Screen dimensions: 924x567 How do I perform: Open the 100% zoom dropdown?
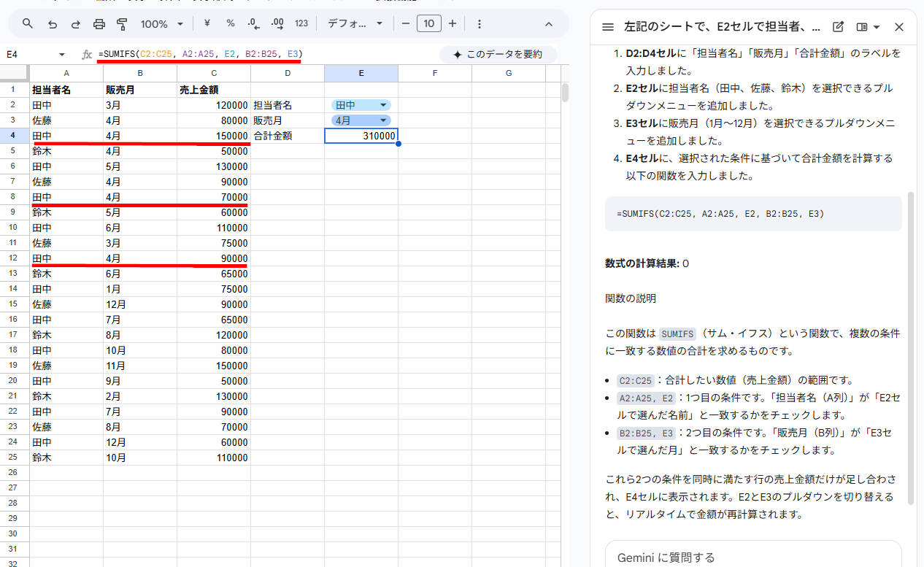point(162,24)
